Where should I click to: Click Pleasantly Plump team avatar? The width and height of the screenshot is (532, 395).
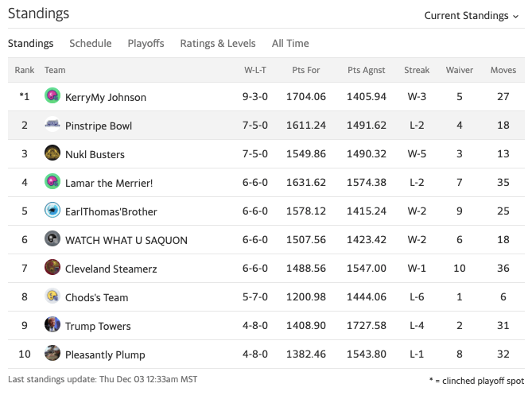pos(52,354)
